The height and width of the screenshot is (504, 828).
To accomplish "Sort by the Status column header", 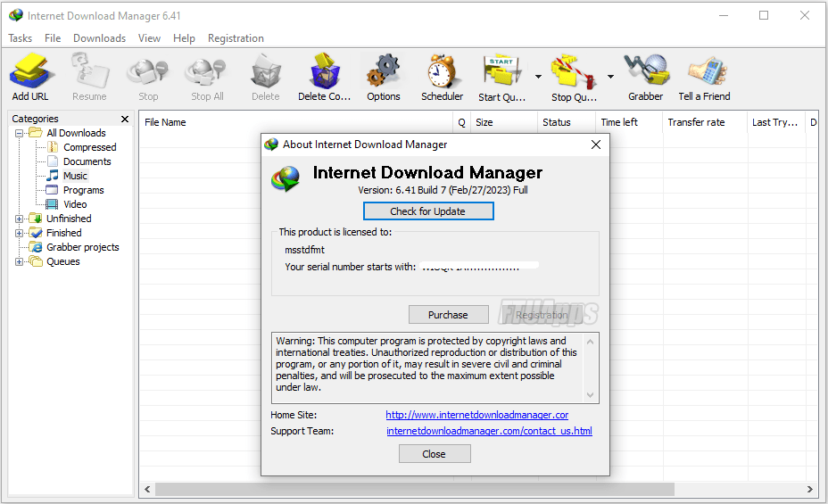I will 566,122.
